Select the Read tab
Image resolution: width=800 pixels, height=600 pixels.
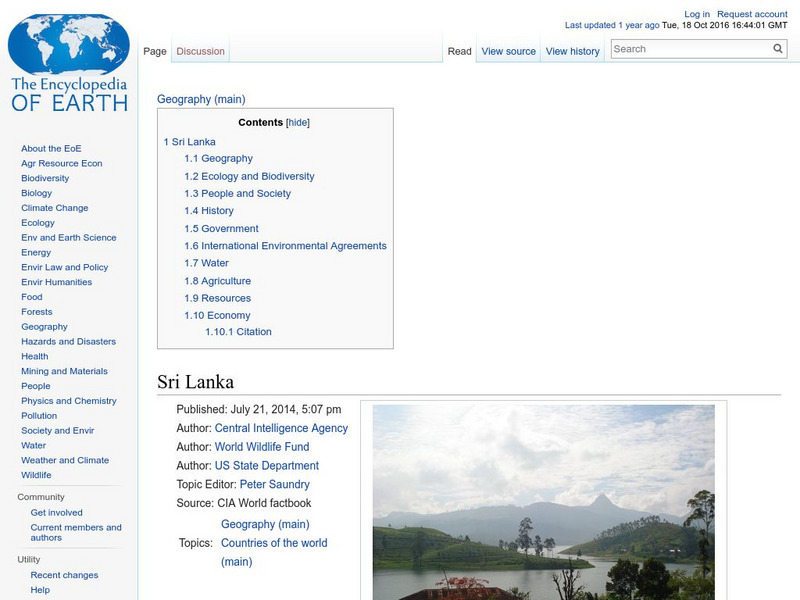[459, 50]
